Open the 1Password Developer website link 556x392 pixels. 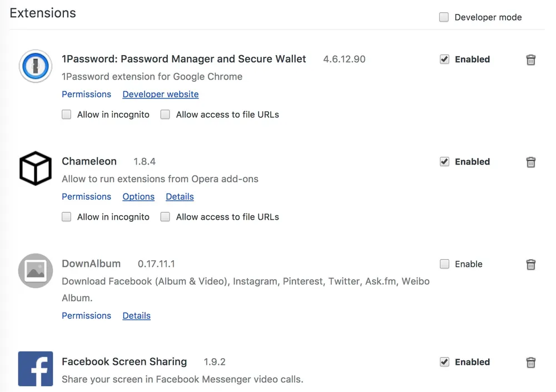161,94
